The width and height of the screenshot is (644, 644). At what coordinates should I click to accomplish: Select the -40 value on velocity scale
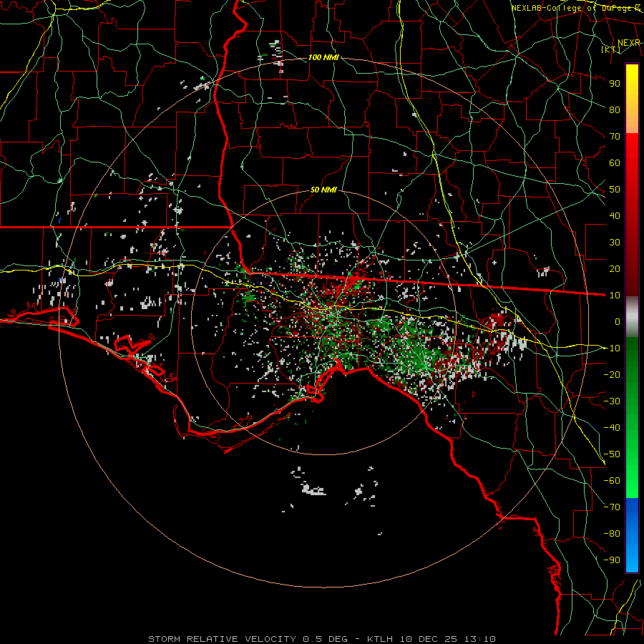point(612,428)
